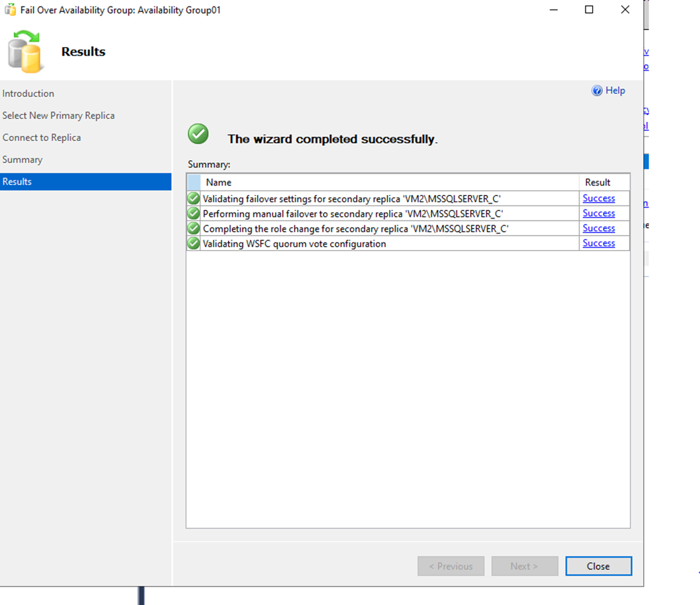Screen dimensions: 700x605
Task: Select row 'Completing the role change for secondary replica'
Action: (408, 229)
